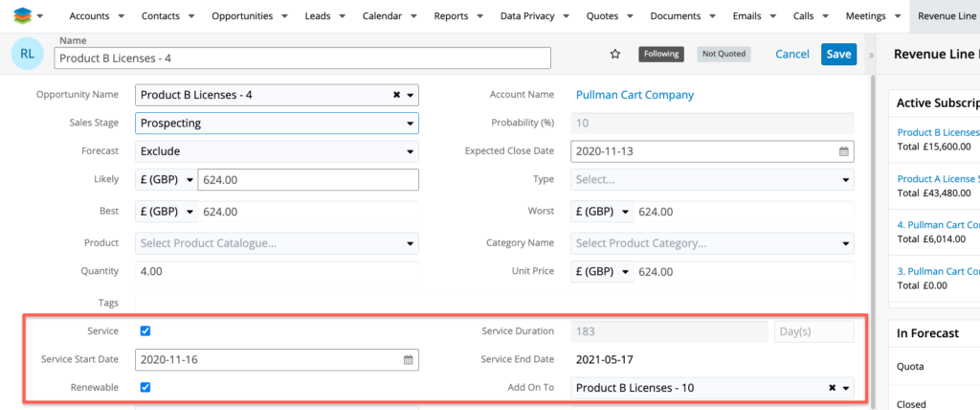Click the Service End Date value 2021-05-17
The height and width of the screenshot is (410, 980).
coord(605,360)
